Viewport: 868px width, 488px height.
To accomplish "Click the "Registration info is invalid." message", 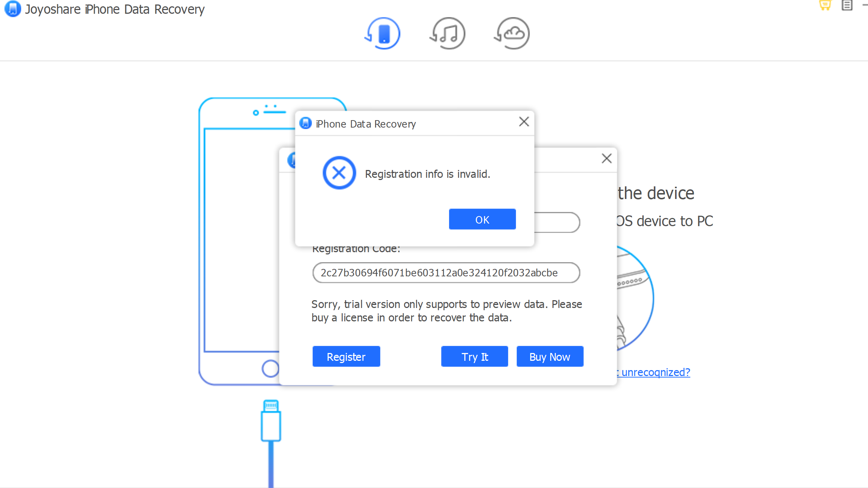I will point(427,174).
